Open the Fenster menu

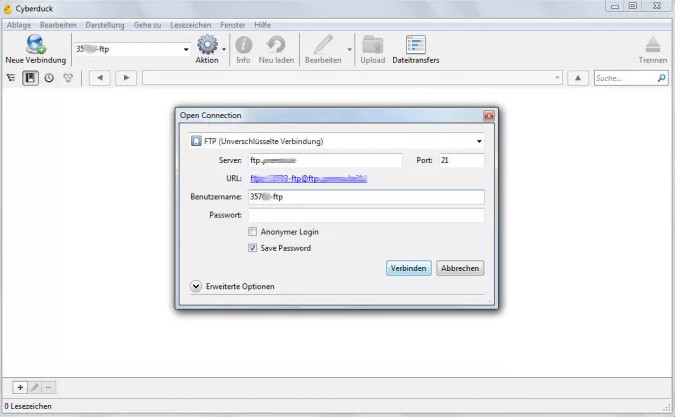coord(232,25)
